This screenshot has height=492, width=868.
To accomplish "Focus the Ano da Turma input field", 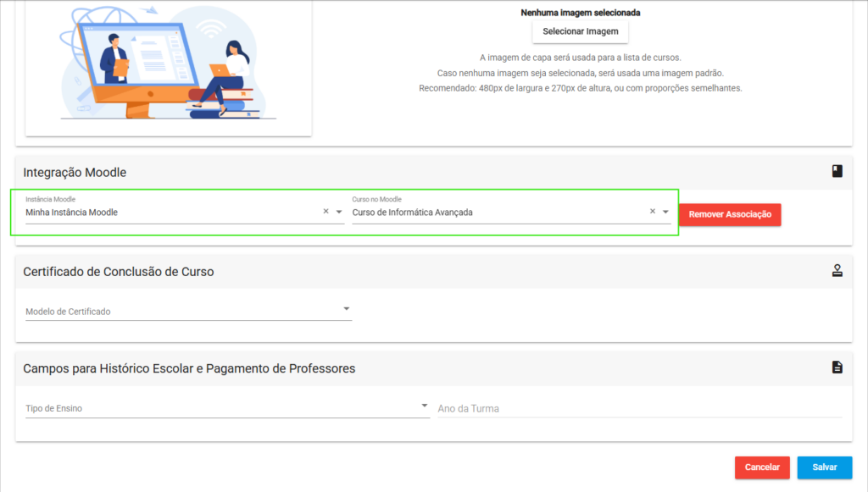I will click(x=638, y=408).
